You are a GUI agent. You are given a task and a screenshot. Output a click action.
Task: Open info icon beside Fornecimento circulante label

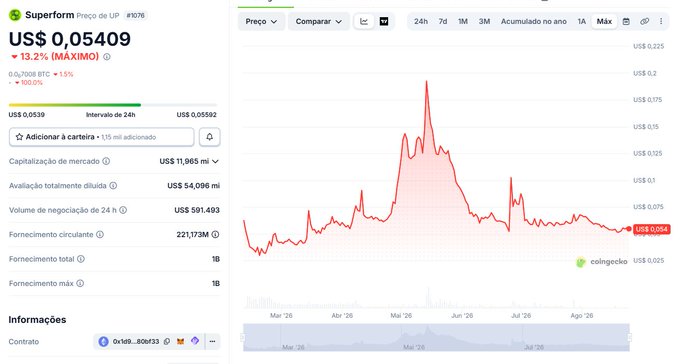[100, 234]
